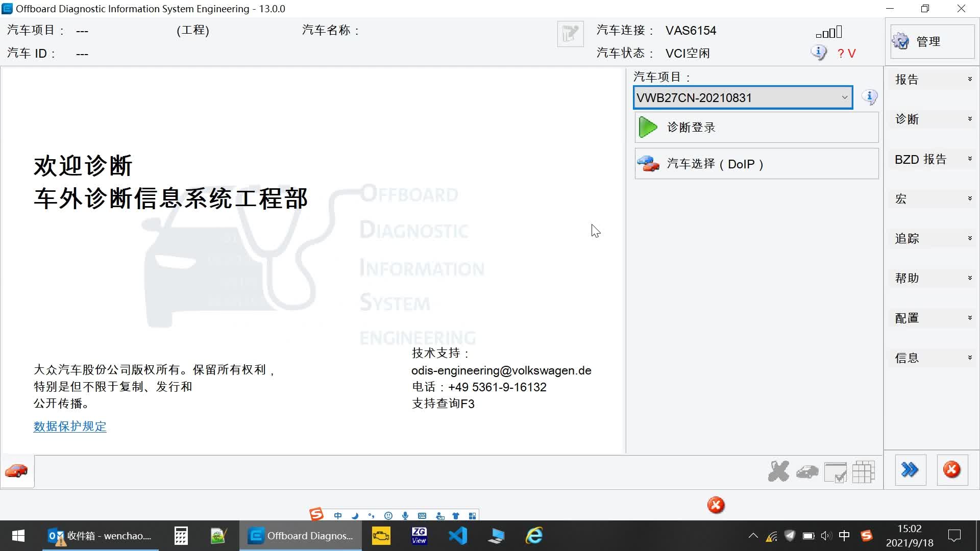This screenshot has width=980, height=551.
Task: Click the grey crossed tools icon
Action: pos(778,471)
